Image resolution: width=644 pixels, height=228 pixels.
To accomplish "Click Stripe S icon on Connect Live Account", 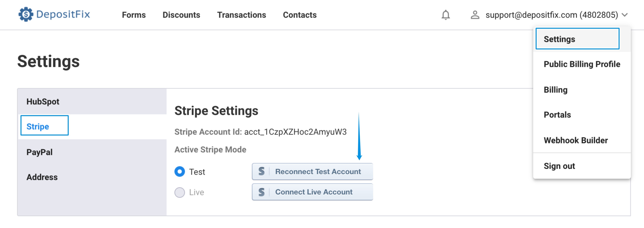I will pyautogui.click(x=261, y=192).
